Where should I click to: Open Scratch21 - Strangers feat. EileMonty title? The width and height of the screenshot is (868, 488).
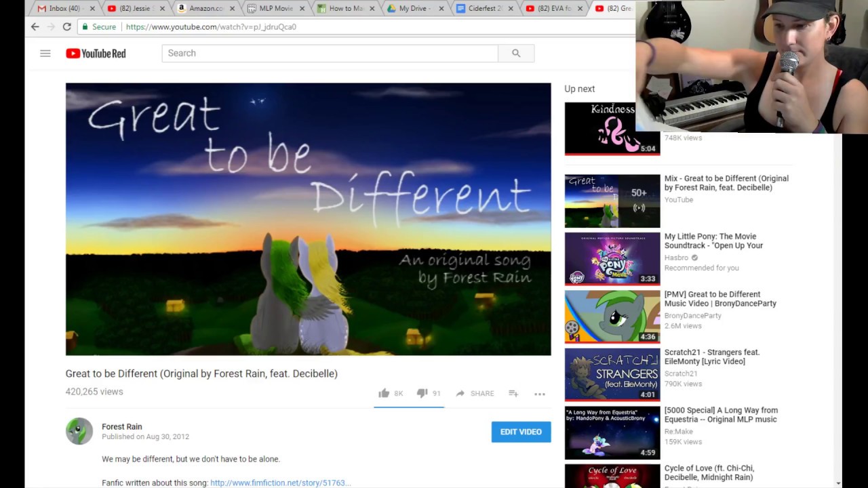click(712, 357)
